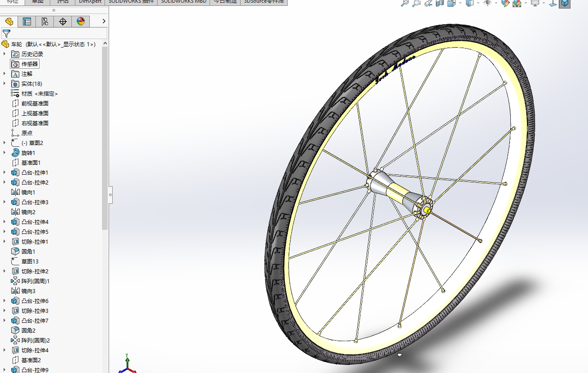This screenshot has width=588, height=373.
Task: Open the Display Style dropdown arrow
Action: point(478,3)
